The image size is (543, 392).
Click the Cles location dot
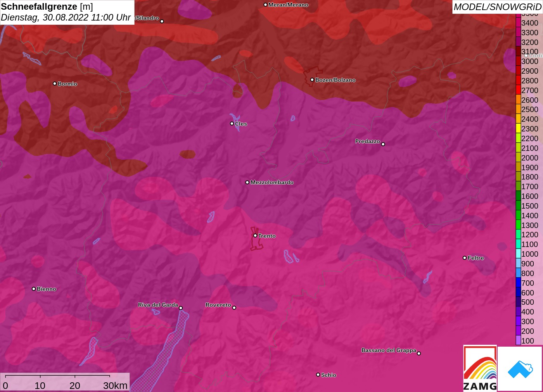click(232, 123)
